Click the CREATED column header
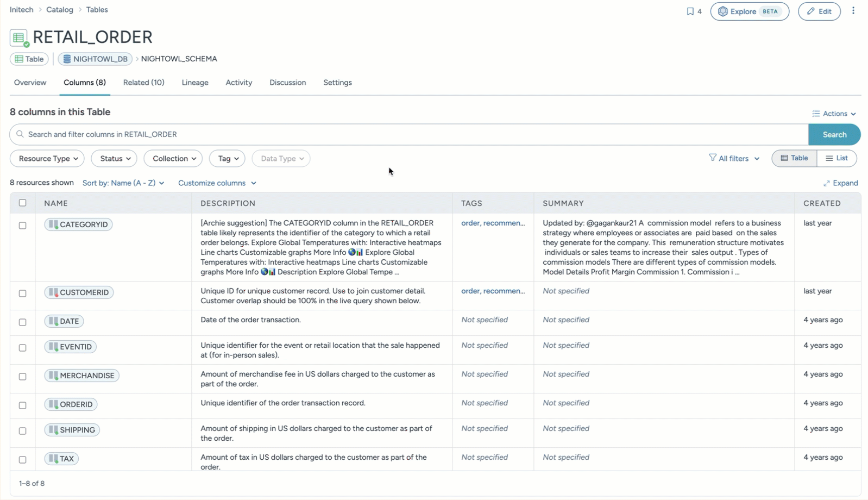868x500 pixels. 822,203
